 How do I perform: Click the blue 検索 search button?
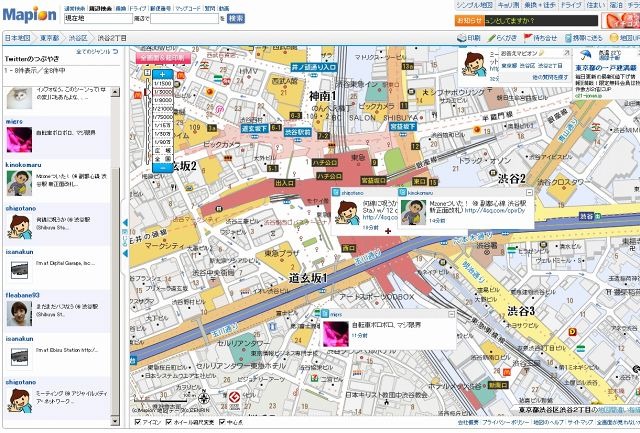click(x=236, y=18)
